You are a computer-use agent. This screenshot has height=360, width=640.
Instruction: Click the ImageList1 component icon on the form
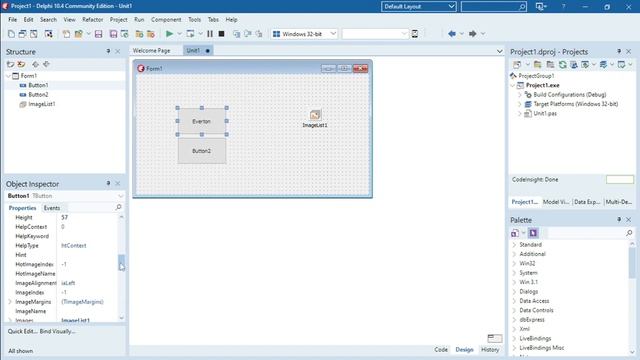[315, 115]
